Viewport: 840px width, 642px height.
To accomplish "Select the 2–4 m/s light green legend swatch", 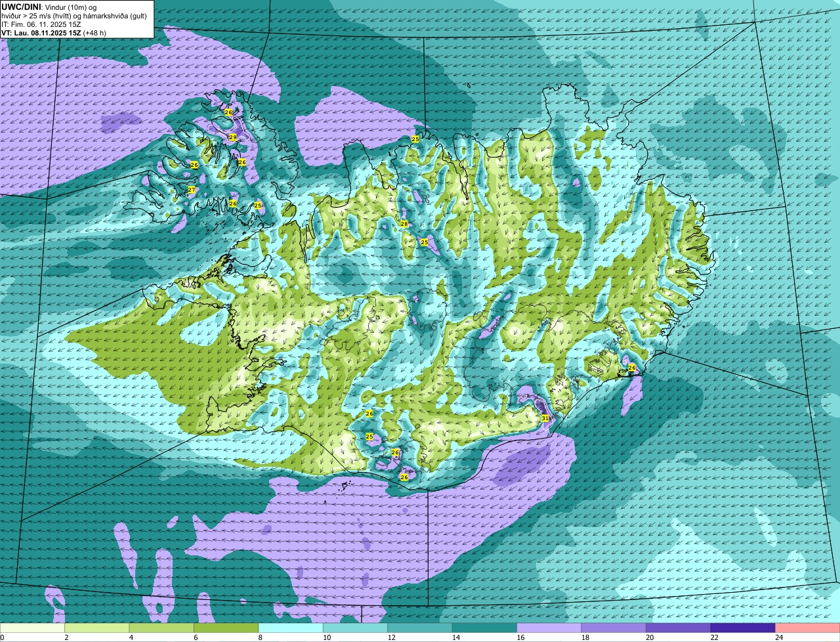I will tap(98, 628).
